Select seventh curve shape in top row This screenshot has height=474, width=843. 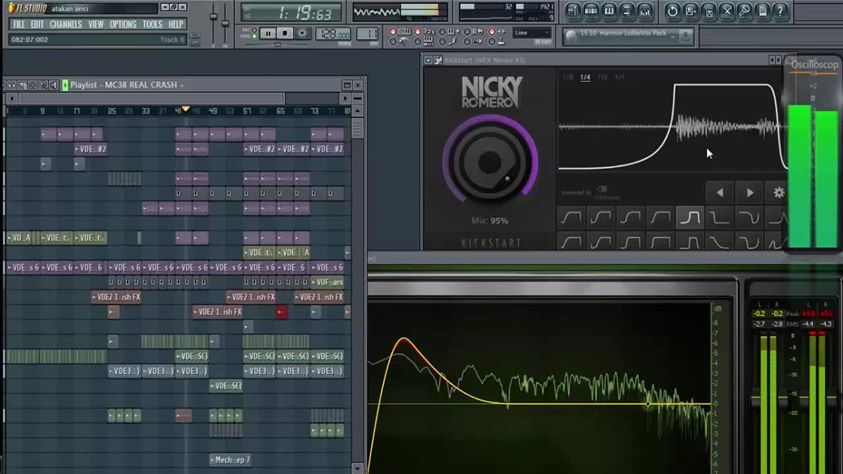point(749,218)
